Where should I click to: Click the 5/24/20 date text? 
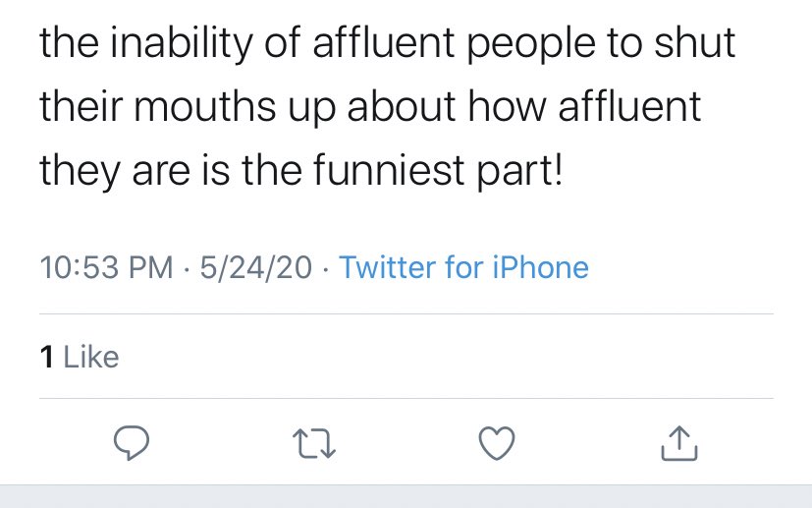coord(256,267)
